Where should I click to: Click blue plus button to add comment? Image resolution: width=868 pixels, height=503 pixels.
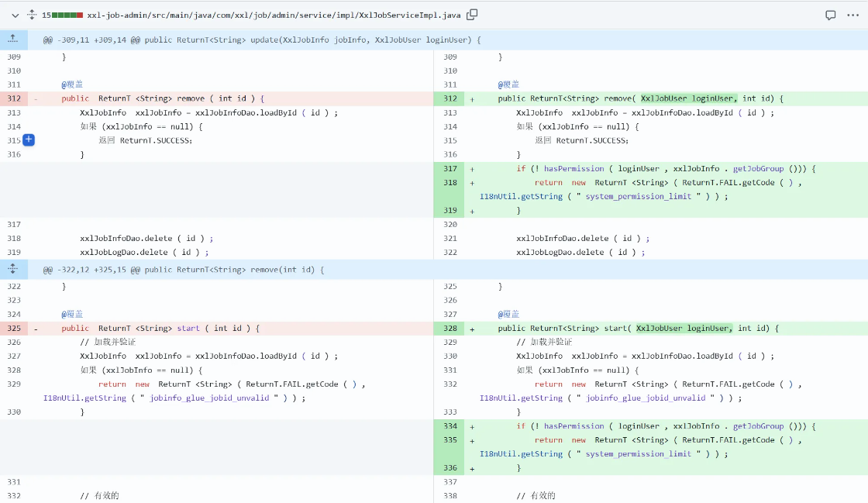(x=29, y=140)
